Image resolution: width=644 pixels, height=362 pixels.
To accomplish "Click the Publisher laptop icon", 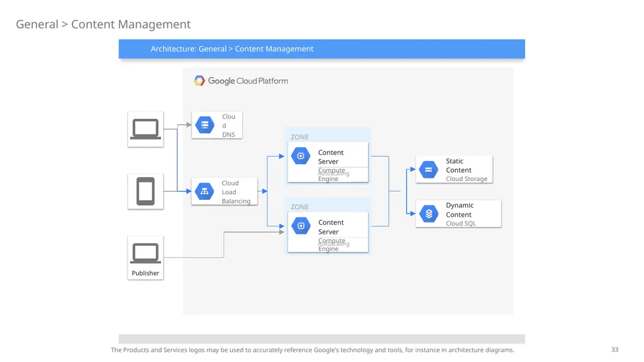I will pyautogui.click(x=145, y=253).
